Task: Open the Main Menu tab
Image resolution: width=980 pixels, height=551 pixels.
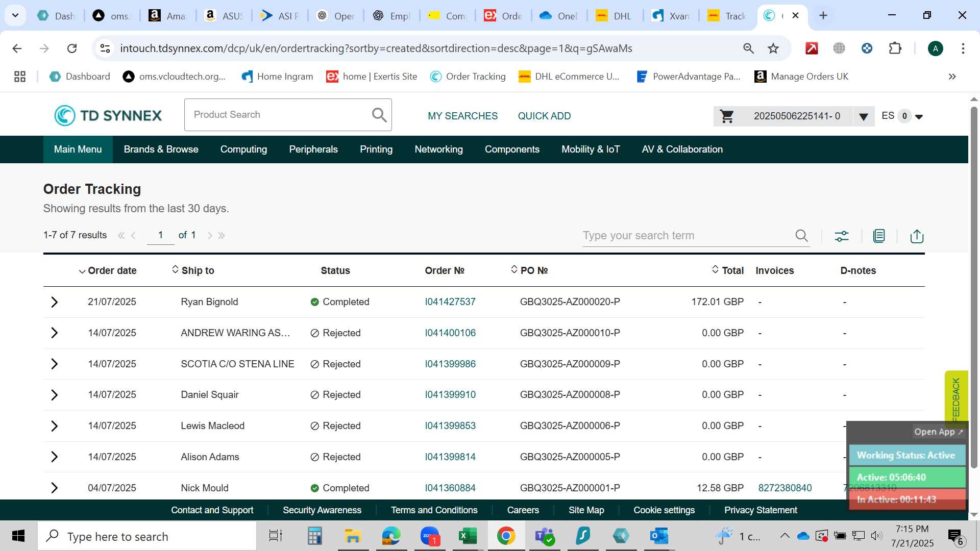Action: pos(78,149)
